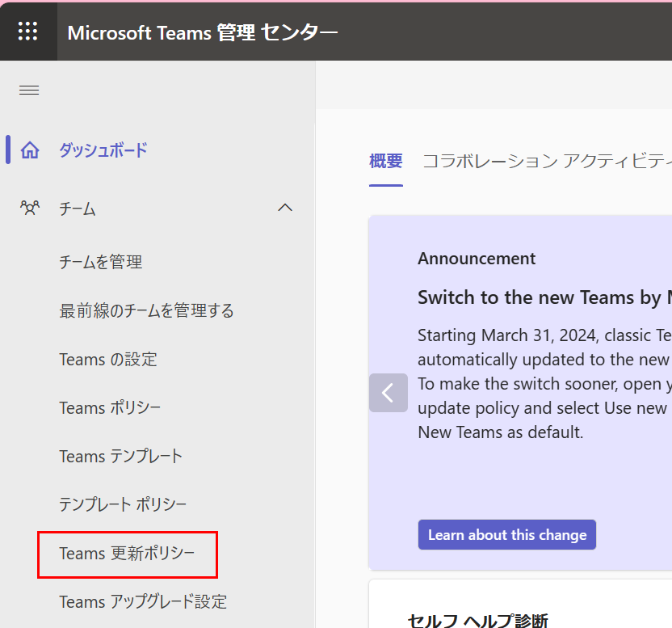Viewport: 672px width, 628px height.
Task: Open Teams テンプレート
Action: pos(120,456)
